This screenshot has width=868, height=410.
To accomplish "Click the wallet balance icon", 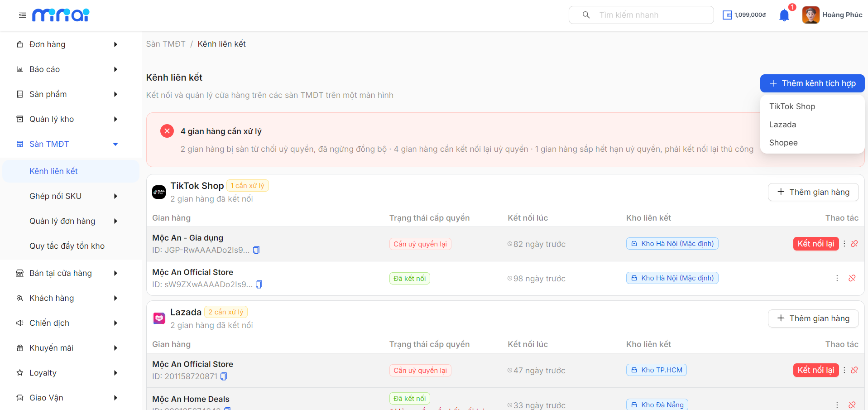I will (727, 15).
